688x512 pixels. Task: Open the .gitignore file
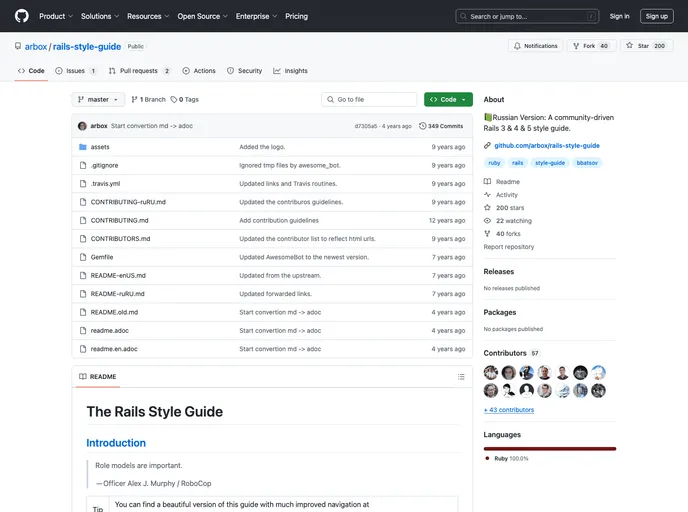[104, 165]
